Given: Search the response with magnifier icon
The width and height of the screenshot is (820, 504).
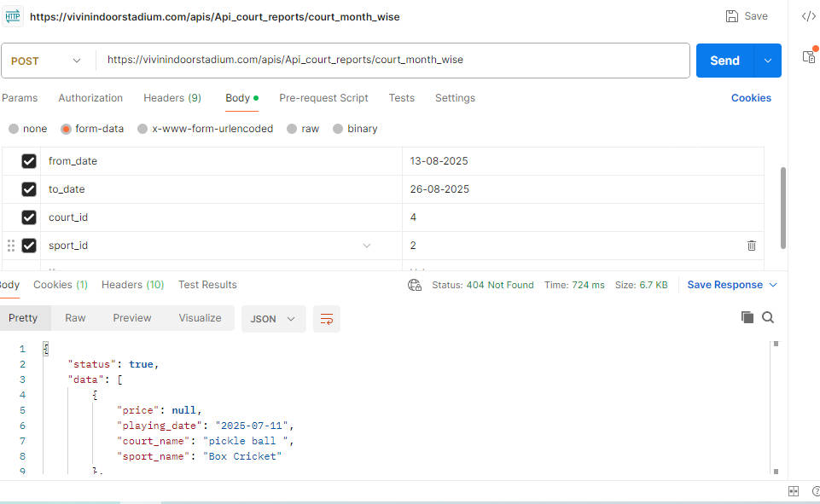Looking at the screenshot, I should point(768,317).
